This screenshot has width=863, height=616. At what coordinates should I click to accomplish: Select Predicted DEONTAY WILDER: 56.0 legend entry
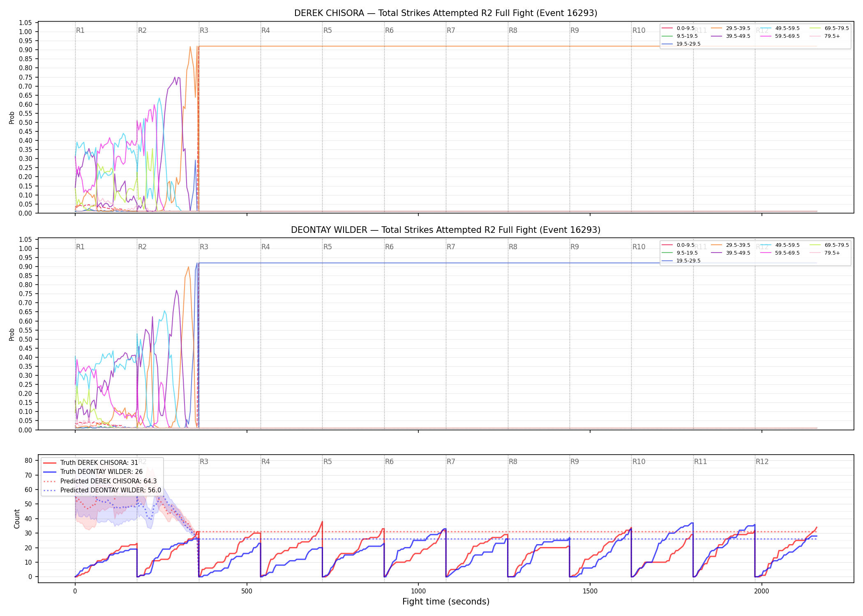[x=102, y=490]
